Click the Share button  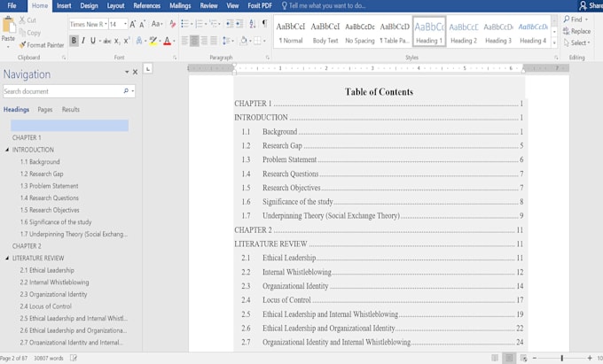(591, 6)
